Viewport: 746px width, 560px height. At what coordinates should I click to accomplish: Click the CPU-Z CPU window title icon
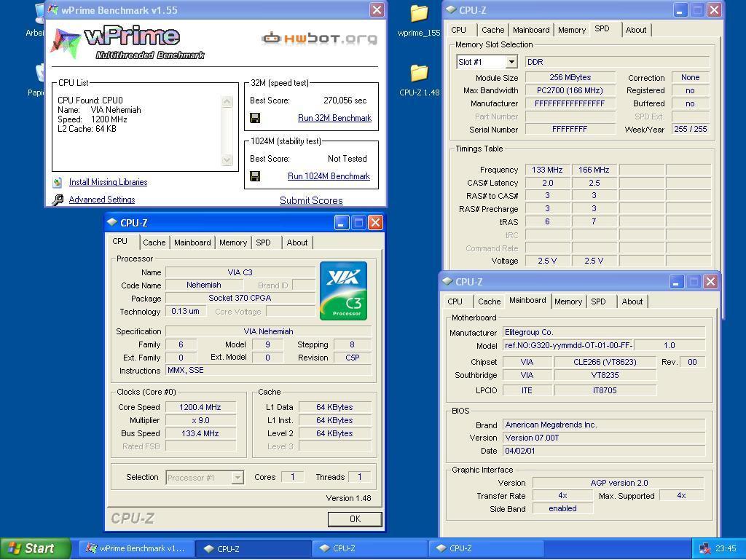click(x=111, y=222)
